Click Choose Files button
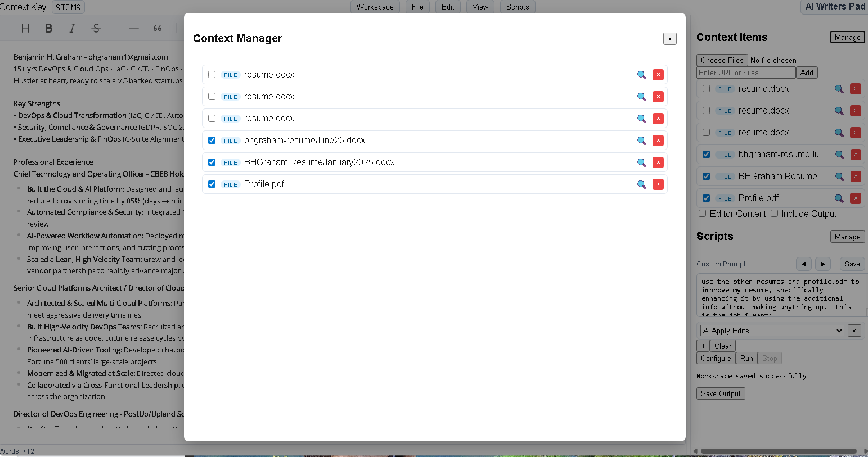The width and height of the screenshot is (868, 457). 722,60
